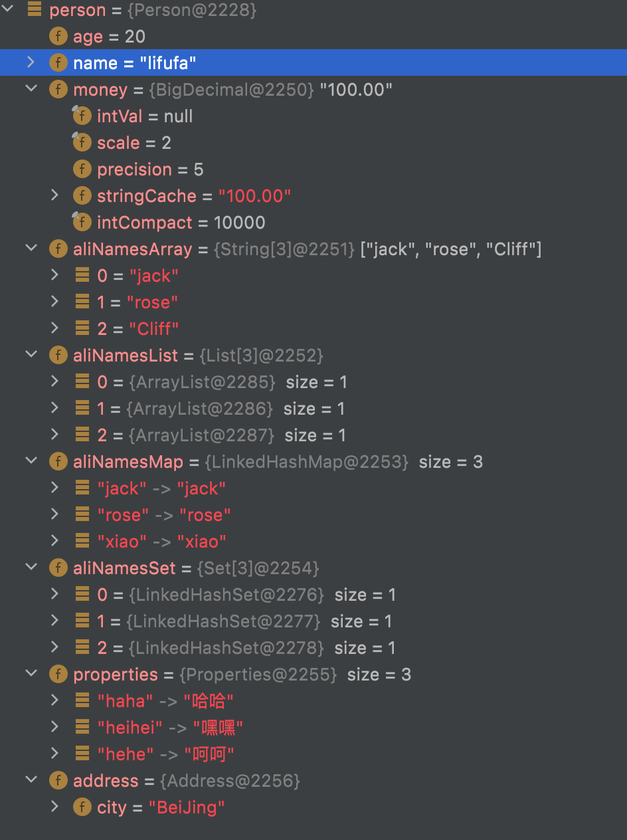
Task: Select the city = "BeiJing" row
Action: pyautogui.click(x=313, y=807)
